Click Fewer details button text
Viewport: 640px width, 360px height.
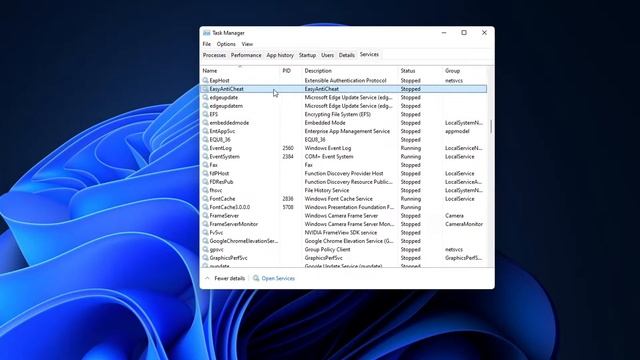point(229,278)
